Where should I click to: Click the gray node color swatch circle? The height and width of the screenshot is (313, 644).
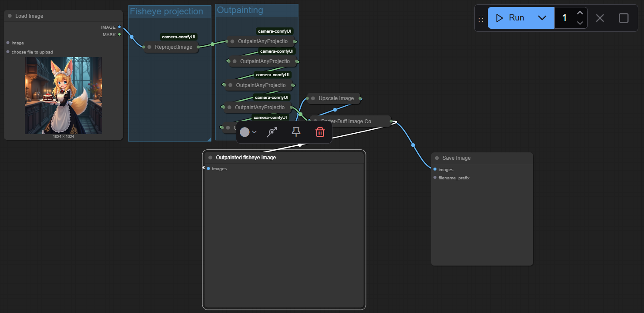(x=245, y=132)
